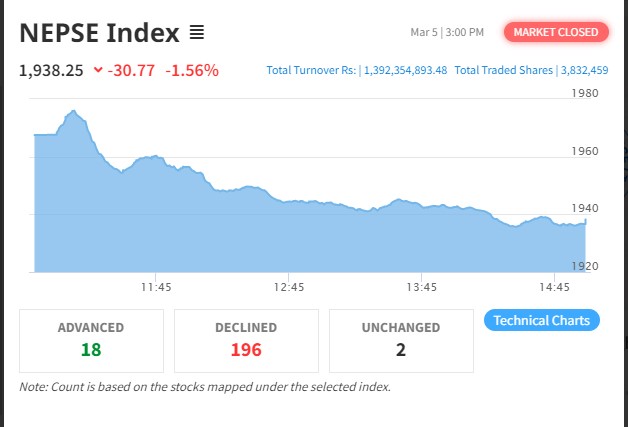628x427 pixels.
Task: Click the 1980 y-axis label
Action: tap(584, 94)
